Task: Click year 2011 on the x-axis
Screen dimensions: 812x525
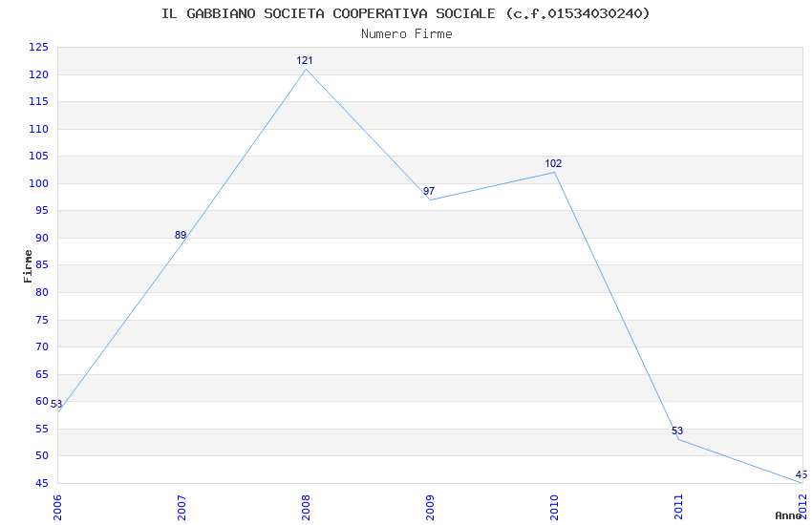Action: 679,507
